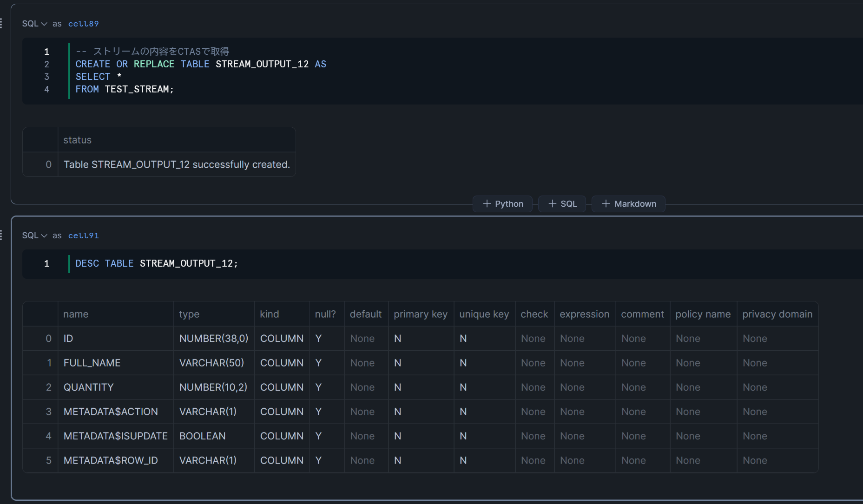
Task: Add a new SQL cell
Action: coord(562,204)
